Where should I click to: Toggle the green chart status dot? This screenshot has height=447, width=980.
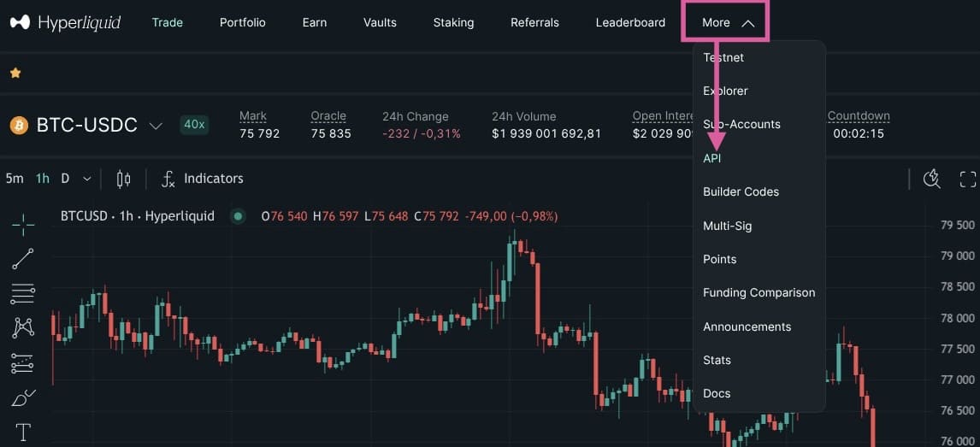pos(238,216)
